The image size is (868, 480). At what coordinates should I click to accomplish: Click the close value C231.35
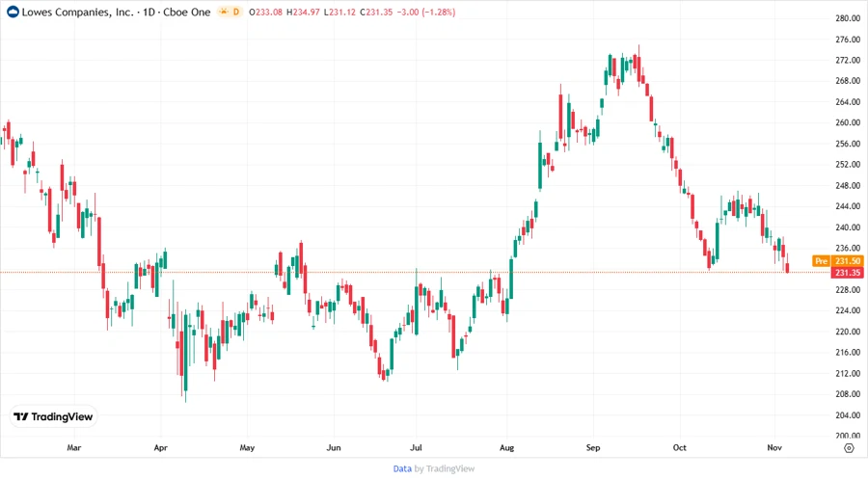376,13
